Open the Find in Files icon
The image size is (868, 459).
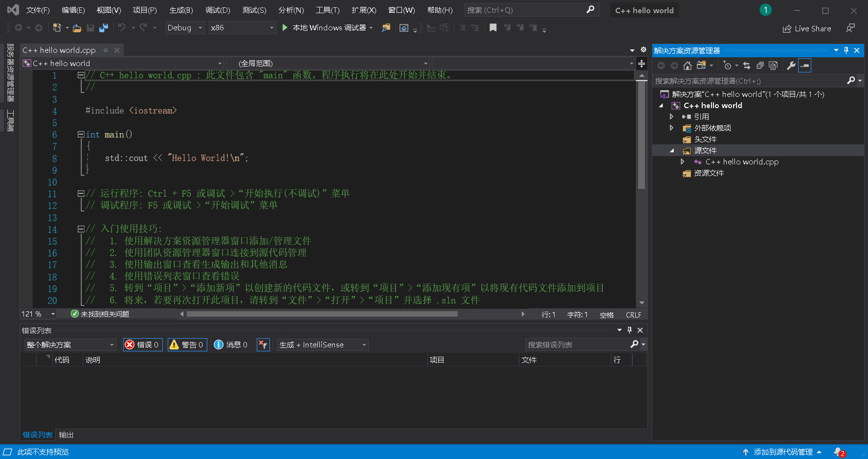pyautogui.click(x=386, y=28)
